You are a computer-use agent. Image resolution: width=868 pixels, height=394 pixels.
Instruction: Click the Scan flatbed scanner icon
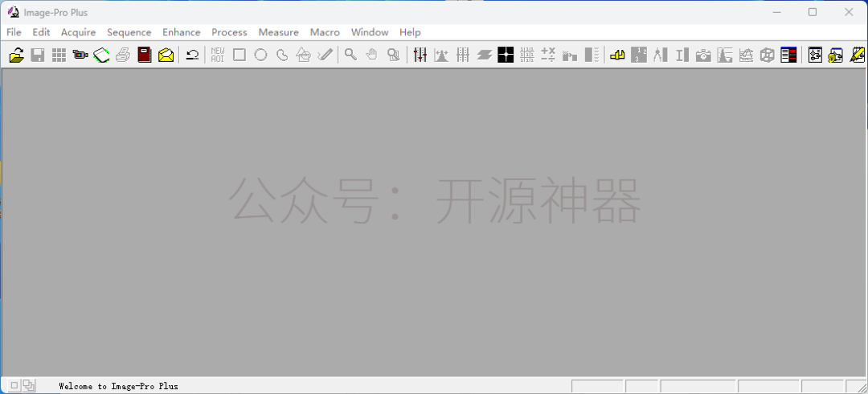click(101, 55)
